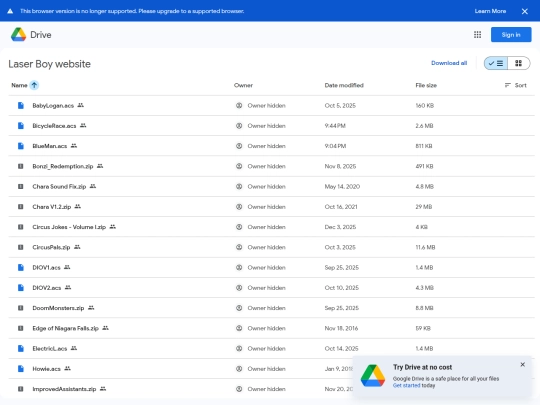Viewport: 540px width, 405px height.
Task: Click the zip icon for DoomMonsters.zip
Action: tap(21, 308)
